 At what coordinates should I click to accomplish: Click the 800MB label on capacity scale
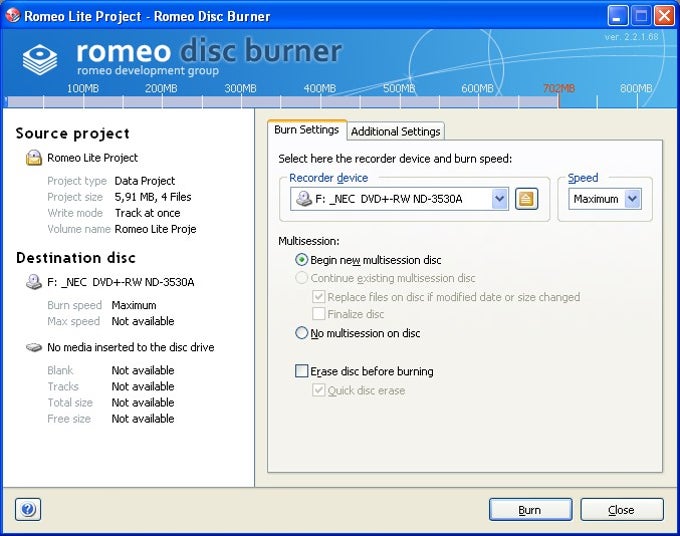pyautogui.click(x=636, y=88)
